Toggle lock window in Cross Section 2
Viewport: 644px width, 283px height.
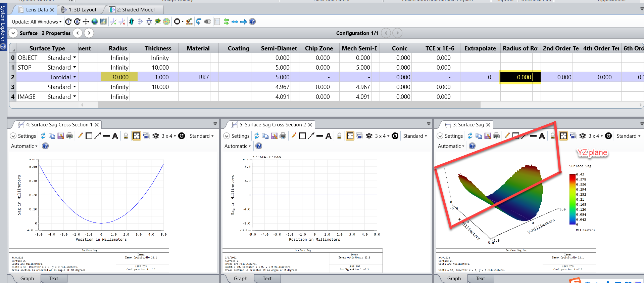point(339,136)
